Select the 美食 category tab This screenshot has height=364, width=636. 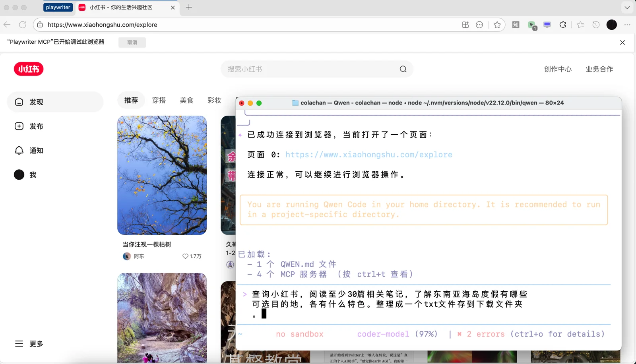[x=186, y=101]
